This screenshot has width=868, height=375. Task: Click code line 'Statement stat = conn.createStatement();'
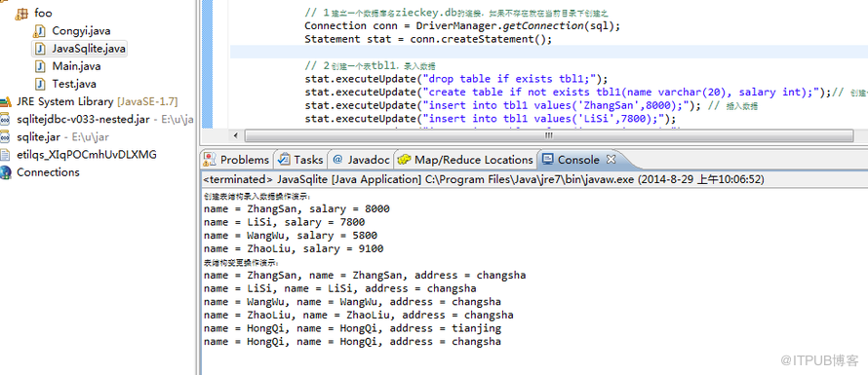(x=428, y=39)
